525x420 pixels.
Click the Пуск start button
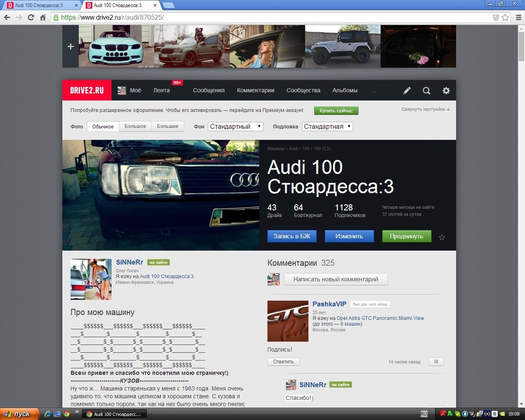click(x=20, y=415)
